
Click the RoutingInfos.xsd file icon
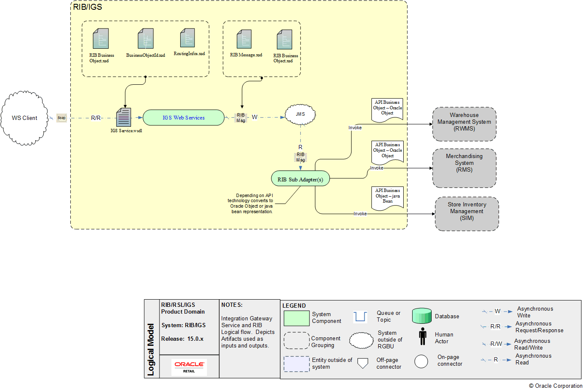(187, 38)
